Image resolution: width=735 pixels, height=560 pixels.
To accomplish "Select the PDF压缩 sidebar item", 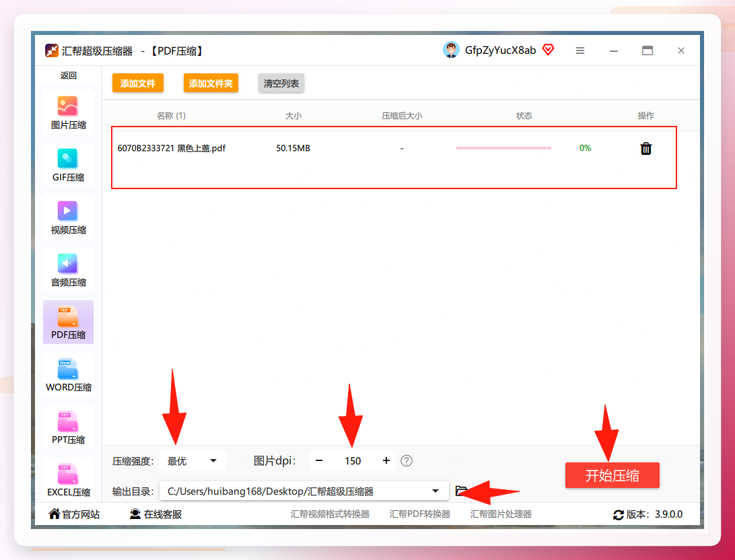I will (69, 322).
